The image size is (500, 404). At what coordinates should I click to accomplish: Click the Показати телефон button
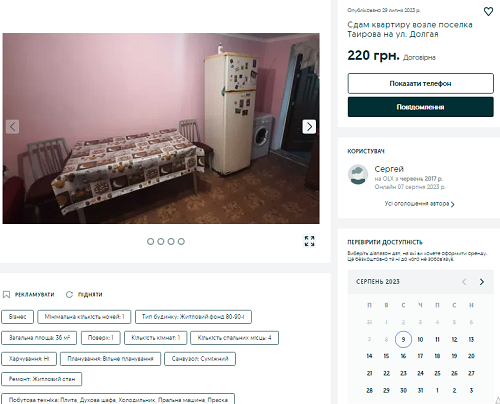pos(420,83)
